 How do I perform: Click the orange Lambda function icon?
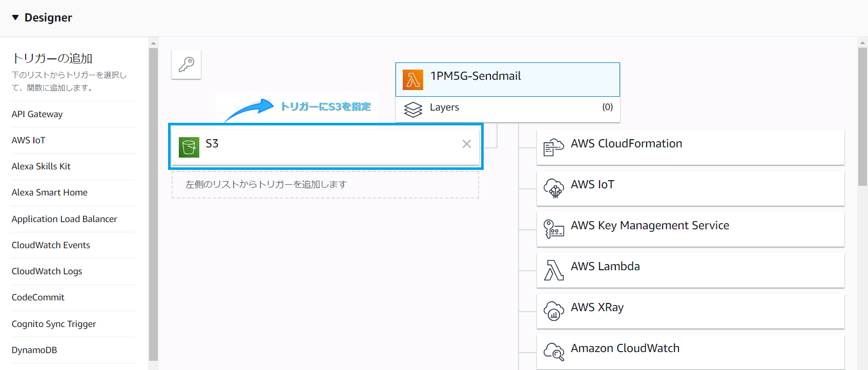click(413, 80)
